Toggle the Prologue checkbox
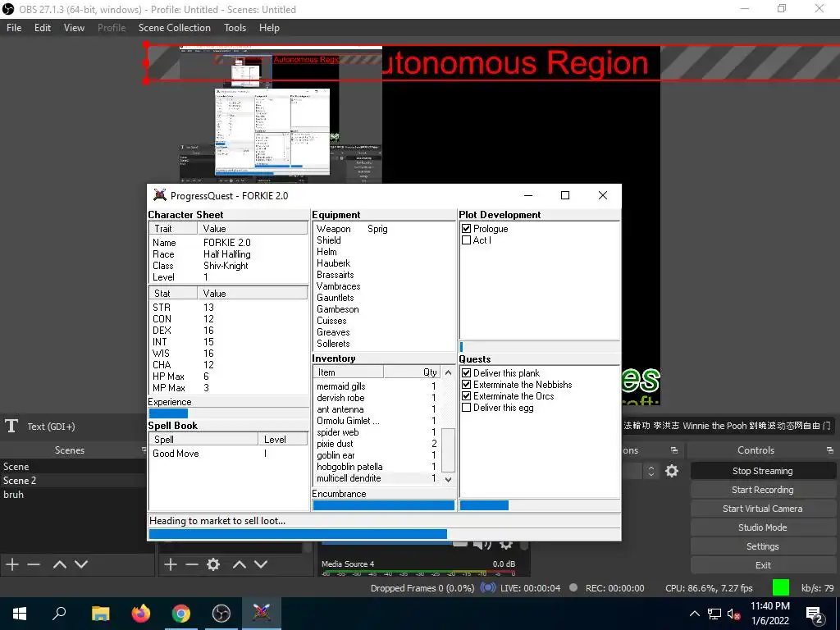 466,229
